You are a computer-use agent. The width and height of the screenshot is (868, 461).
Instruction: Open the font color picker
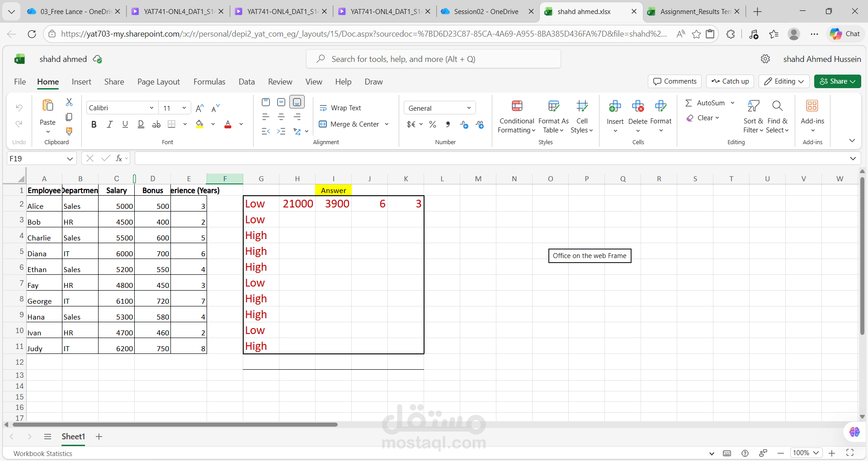click(240, 124)
